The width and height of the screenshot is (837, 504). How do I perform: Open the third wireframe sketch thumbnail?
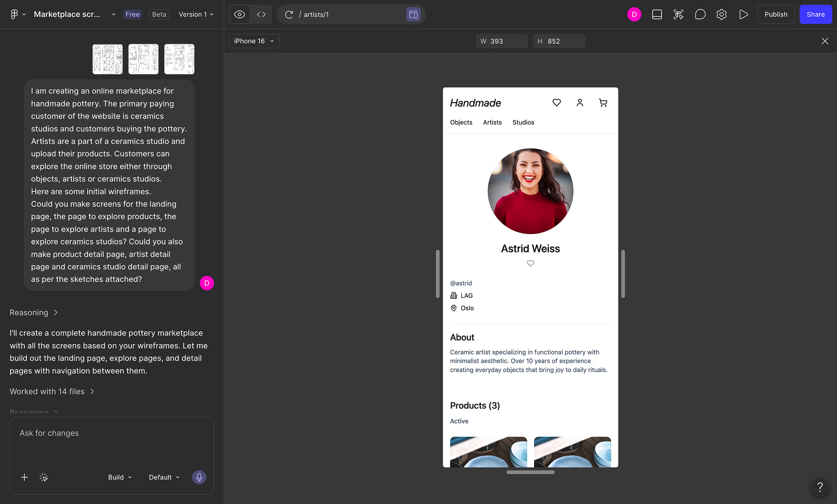coord(179,59)
